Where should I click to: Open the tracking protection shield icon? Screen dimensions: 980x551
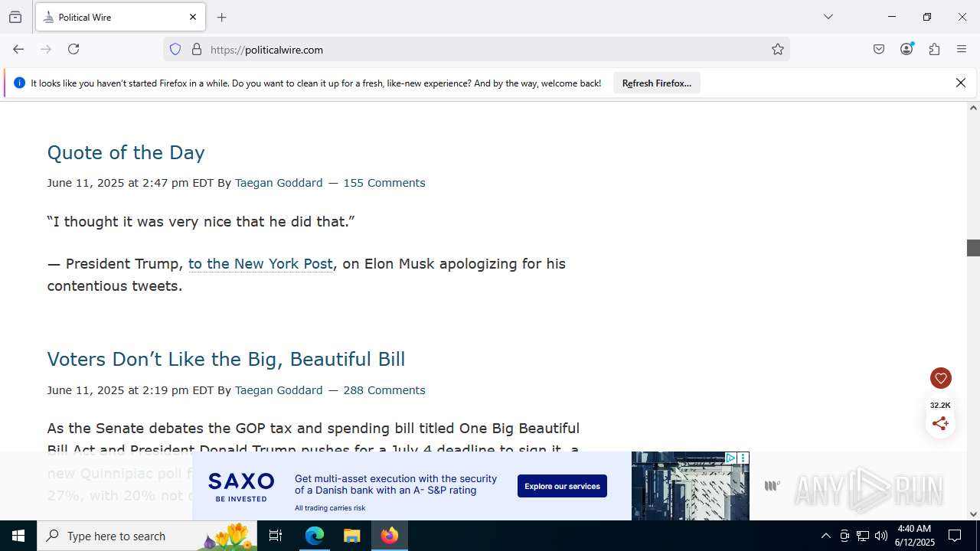[x=175, y=49]
